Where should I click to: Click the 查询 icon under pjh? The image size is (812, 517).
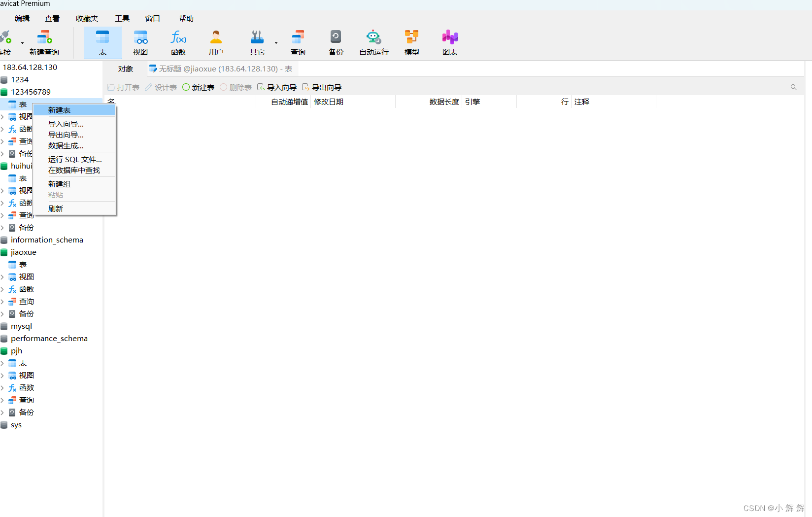pyautogui.click(x=12, y=400)
